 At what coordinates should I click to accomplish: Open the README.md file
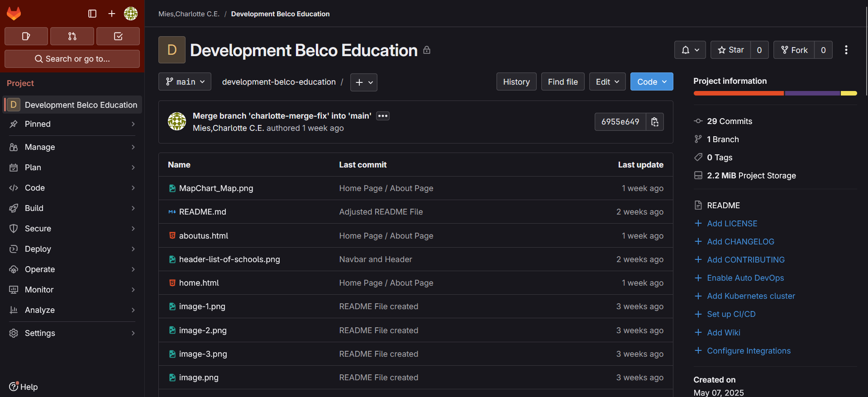pos(202,212)
